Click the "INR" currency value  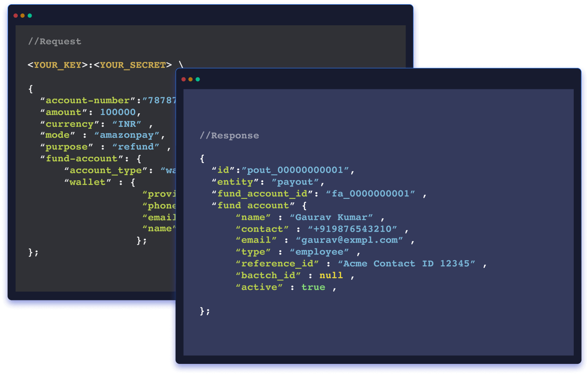pos(126,124)
